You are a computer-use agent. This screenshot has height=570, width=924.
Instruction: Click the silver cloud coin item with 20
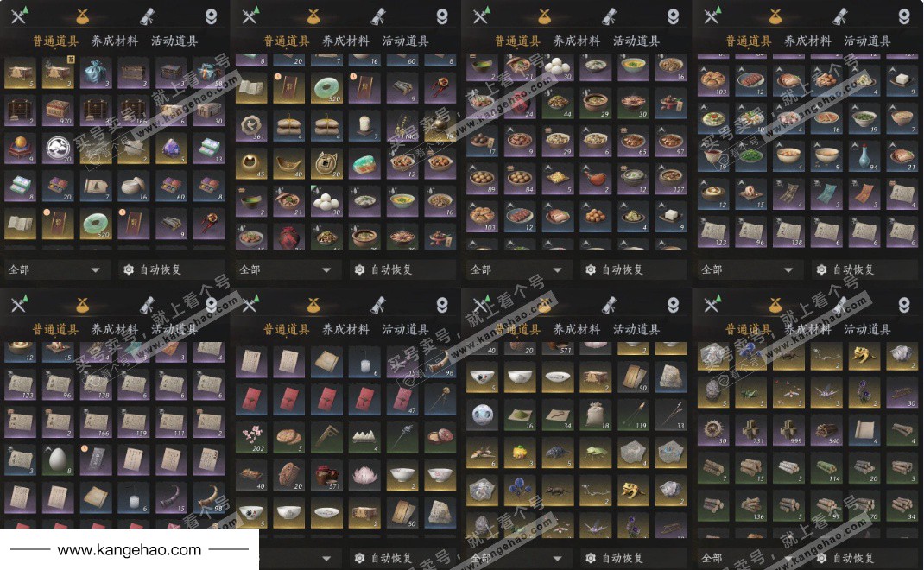coord(58,149)
